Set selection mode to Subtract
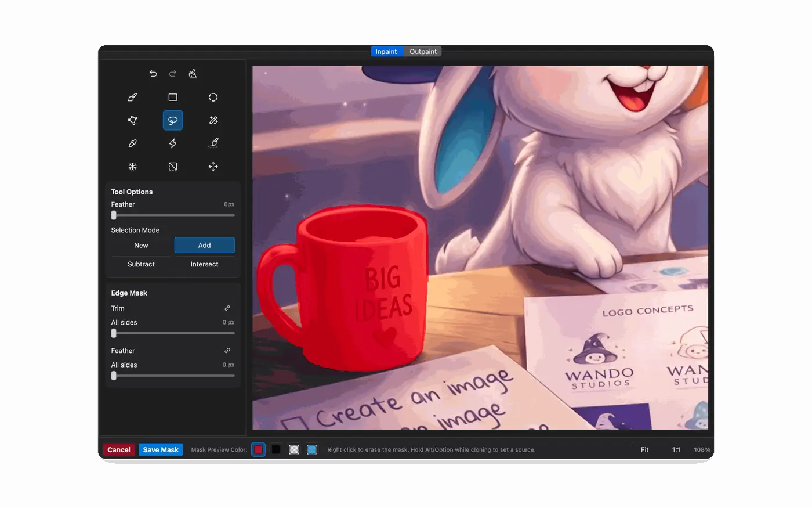812x508 pixels. coord(141,264)
